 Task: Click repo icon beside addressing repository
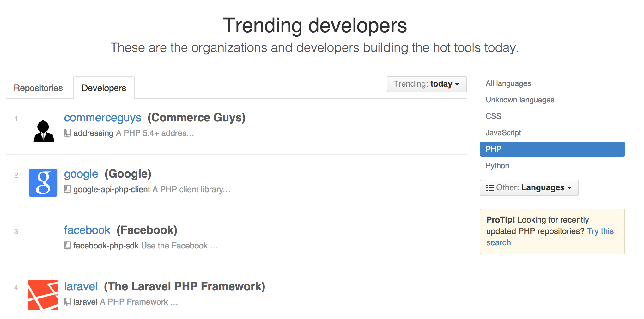click(x=67, y=133)
